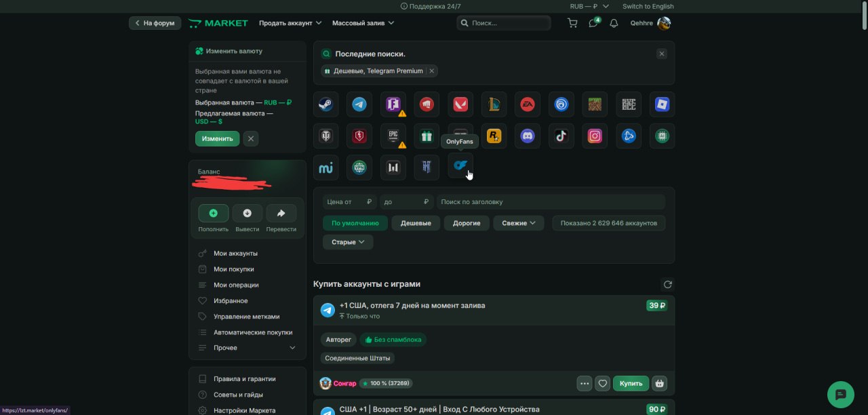Open the 'Свежие' sort dropdown
868x415 pixels.
(x=519, y=223)
